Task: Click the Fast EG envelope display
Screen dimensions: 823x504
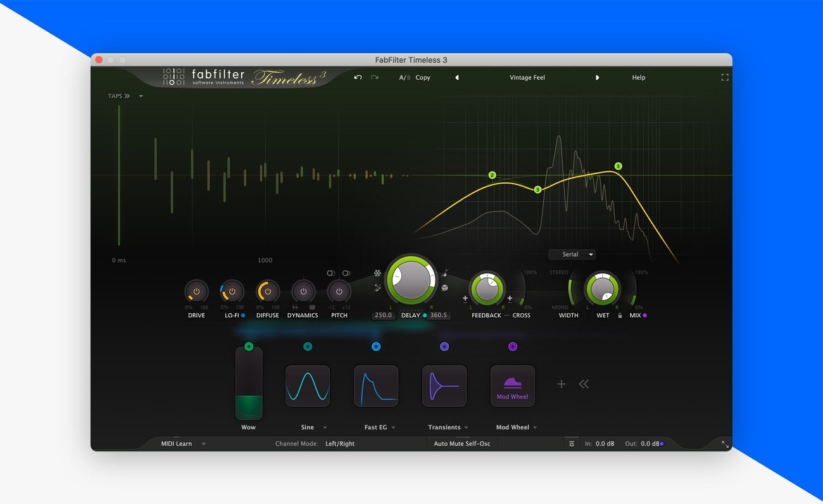Action: [376, 386]
